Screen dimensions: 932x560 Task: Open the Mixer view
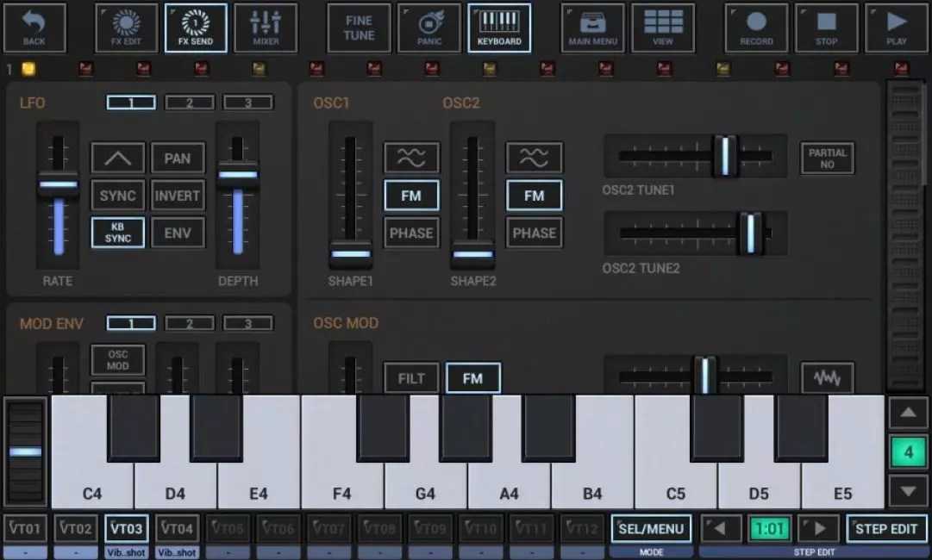pos(266,28)
